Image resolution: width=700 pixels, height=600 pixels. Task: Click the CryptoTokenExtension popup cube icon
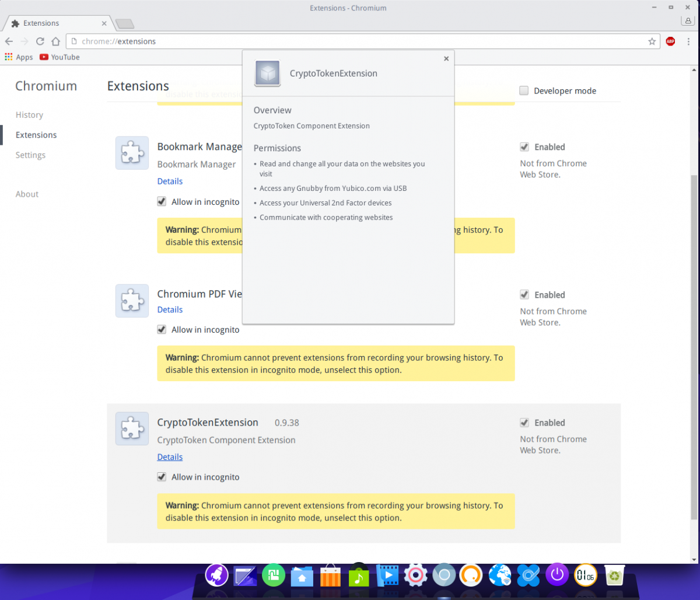point(268,74)
